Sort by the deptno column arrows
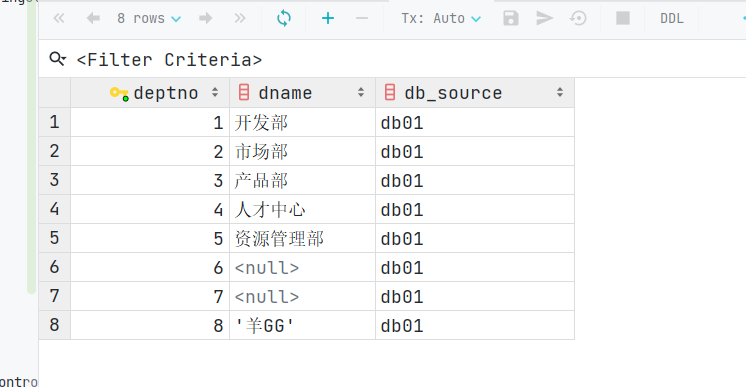The height and width of the screenshot is (387, 746). [x=215, y=92]
